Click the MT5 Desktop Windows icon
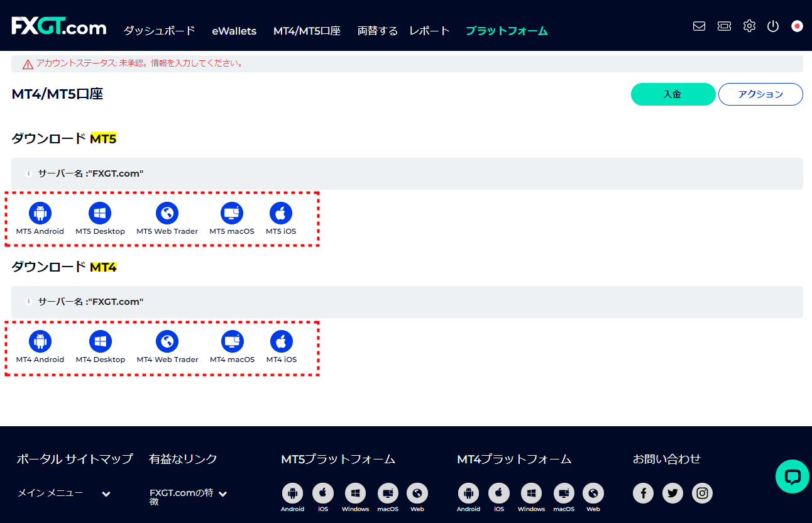Screen dimensions: 812x523 100,213
